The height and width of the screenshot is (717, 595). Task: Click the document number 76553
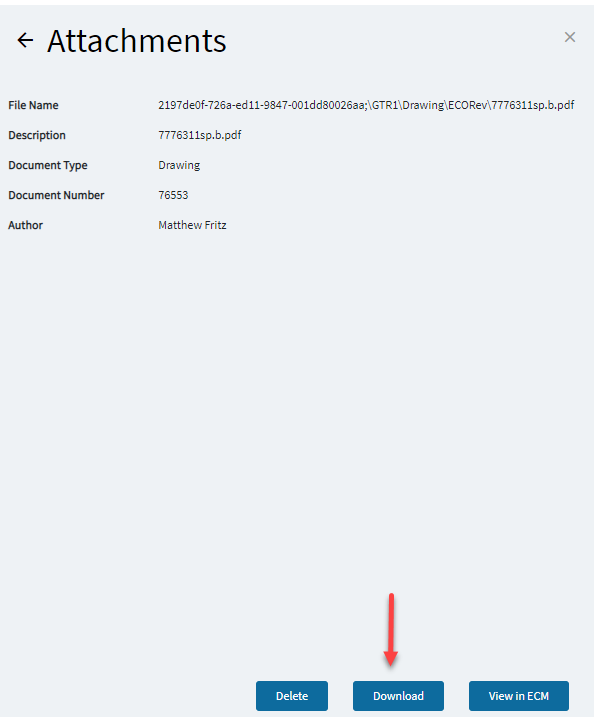173,195
